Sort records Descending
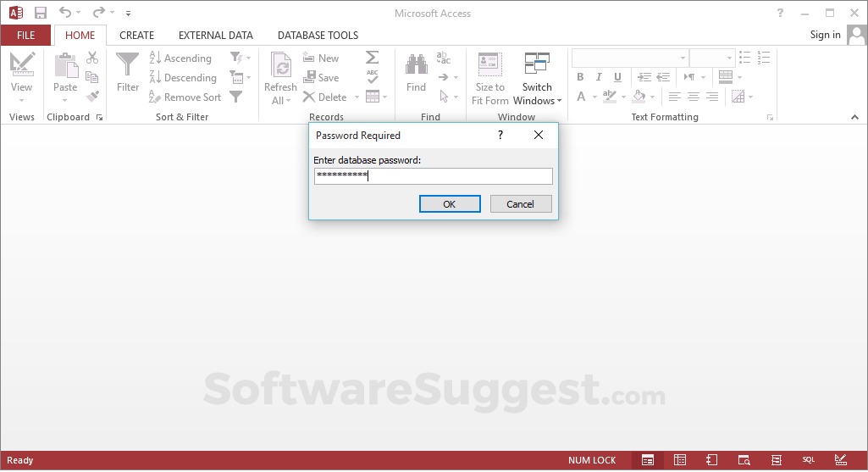Viewport: 868px width, 472px height. [x=183, y=78]
